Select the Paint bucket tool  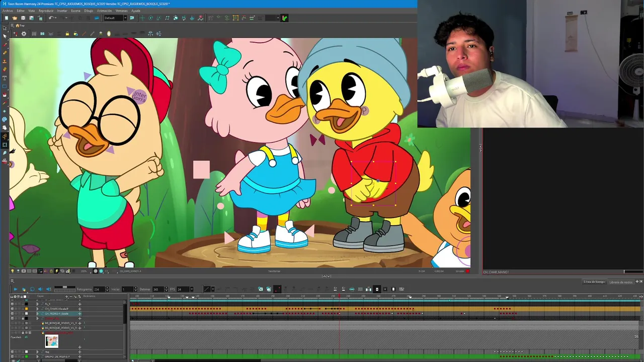(x=5, y=95)
